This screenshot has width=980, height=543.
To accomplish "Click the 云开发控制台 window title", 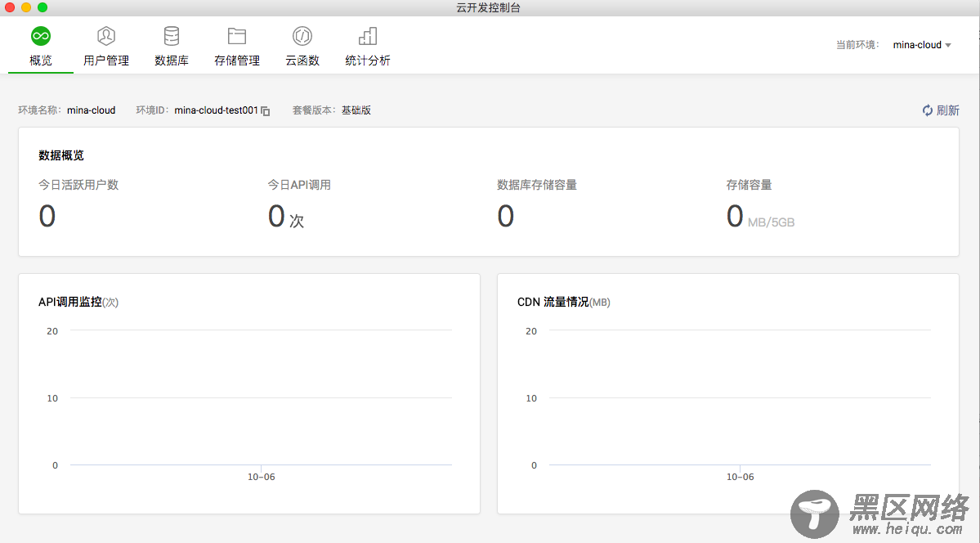I will 489,8.
